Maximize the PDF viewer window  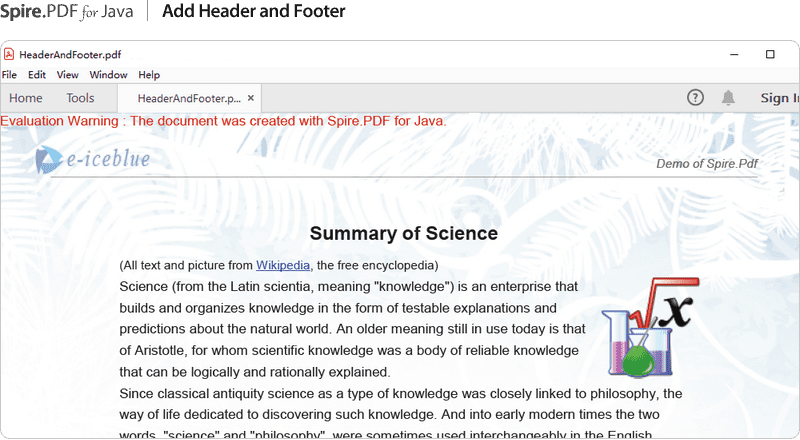(x=770, y=54)
